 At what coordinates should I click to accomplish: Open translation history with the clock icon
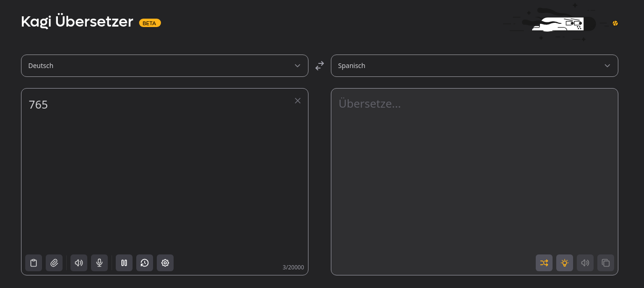click(x=145, y=263)
